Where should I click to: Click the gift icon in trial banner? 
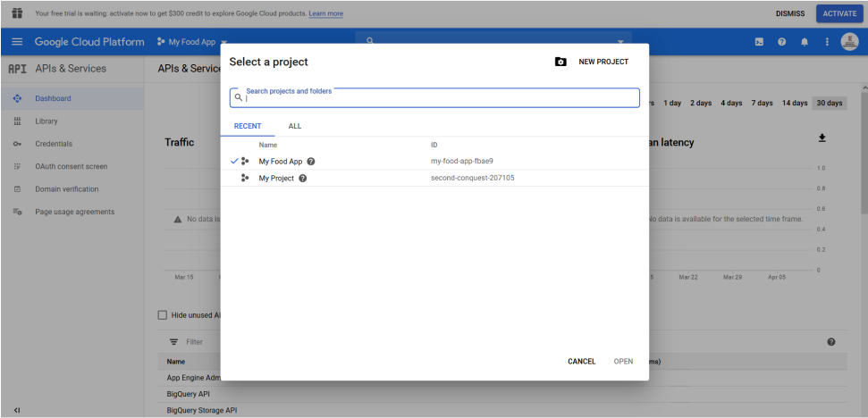17,13
